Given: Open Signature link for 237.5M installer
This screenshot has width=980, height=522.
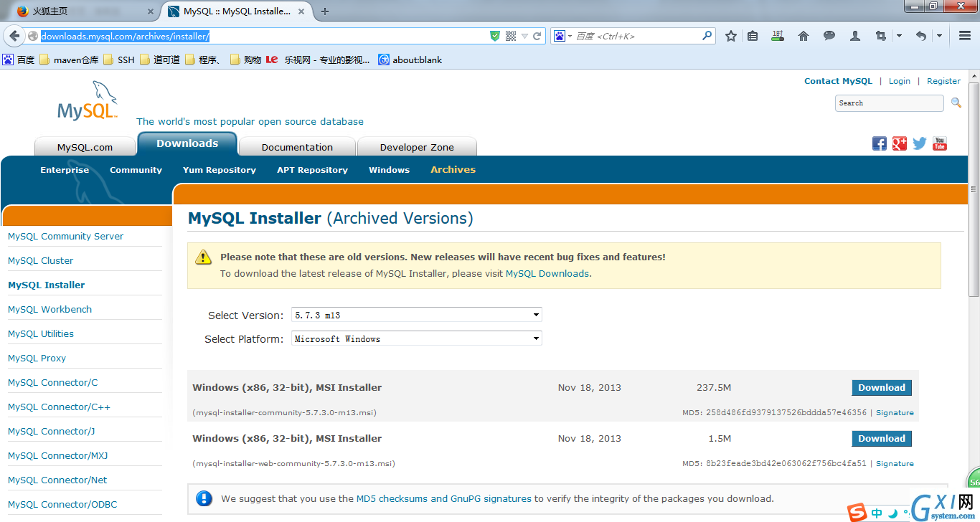Looking at the screenshot, I should pyautogui.click(x=895, y=413).
